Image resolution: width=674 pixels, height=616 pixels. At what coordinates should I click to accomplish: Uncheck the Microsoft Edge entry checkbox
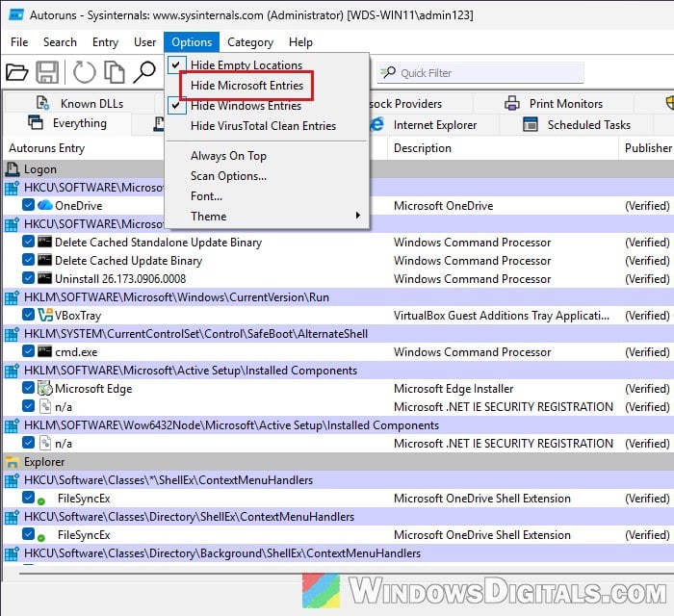[x=28, y=388]
